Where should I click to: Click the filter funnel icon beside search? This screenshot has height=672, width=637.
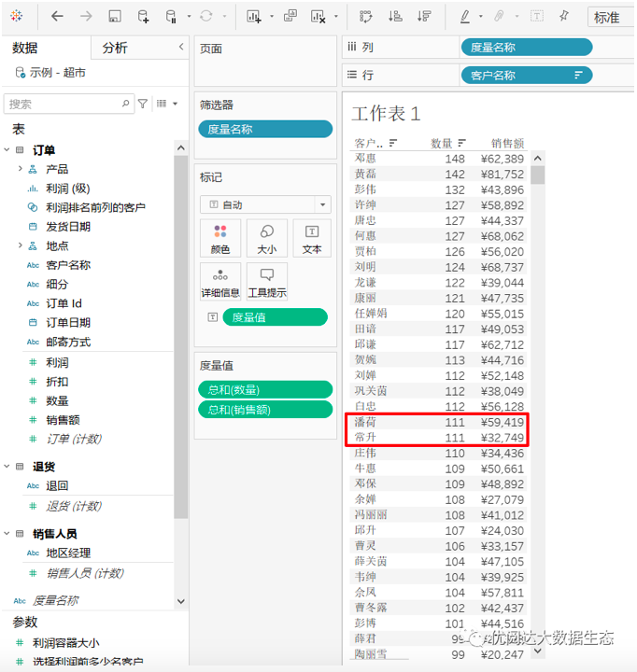click(x=143, y=104)
